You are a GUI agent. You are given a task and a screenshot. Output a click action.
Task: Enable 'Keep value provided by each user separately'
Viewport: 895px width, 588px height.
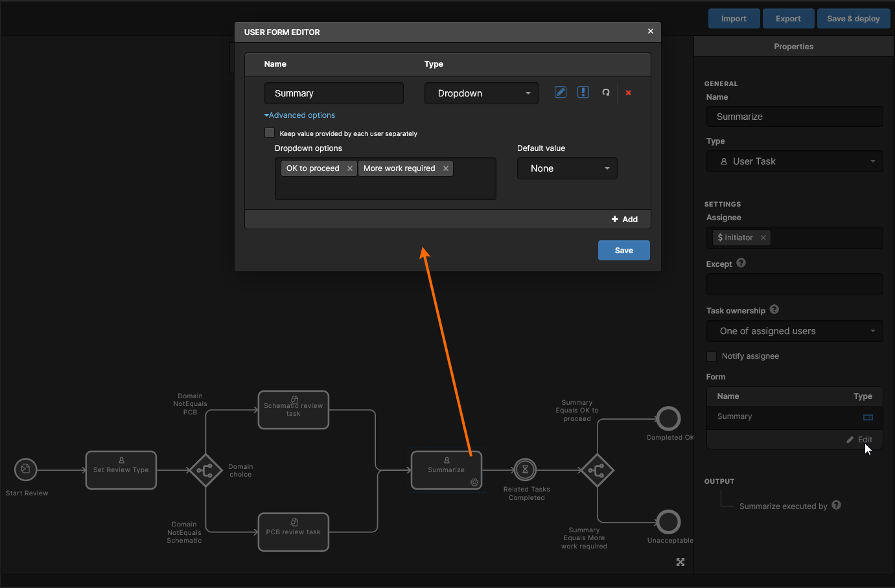tap(270, 133)
